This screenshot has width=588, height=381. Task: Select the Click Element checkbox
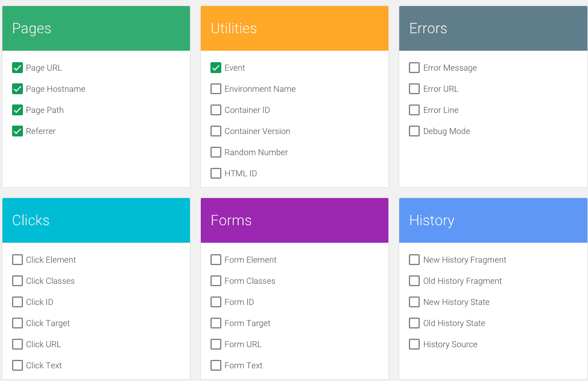coord(17,260)
